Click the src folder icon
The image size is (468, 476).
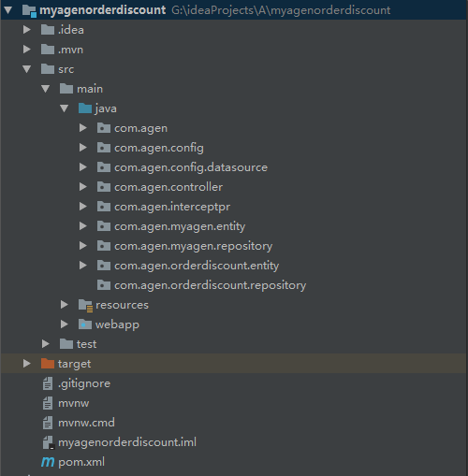(48, 69)
